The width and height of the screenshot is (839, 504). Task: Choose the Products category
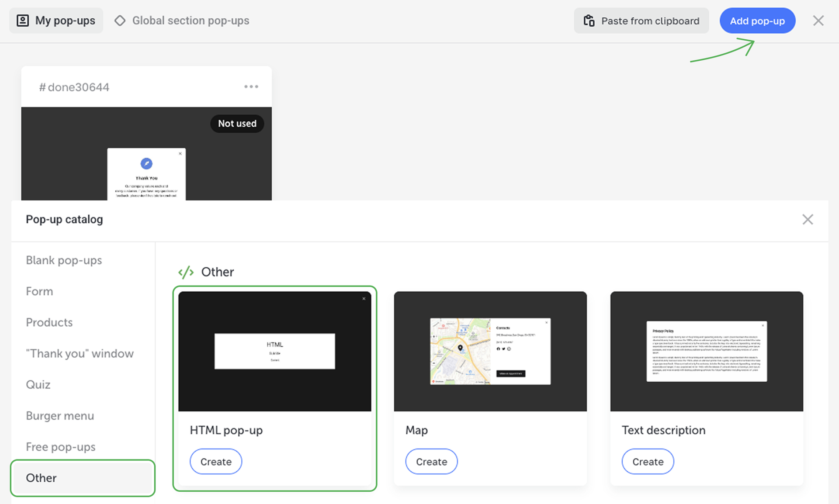click(x=49, y=322)
